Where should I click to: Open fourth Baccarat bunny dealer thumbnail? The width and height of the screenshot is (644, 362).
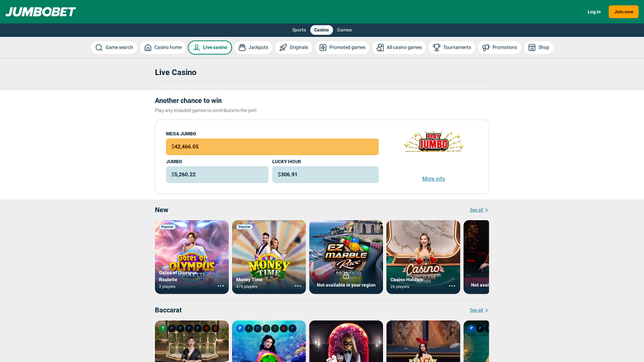click(424, 341)
